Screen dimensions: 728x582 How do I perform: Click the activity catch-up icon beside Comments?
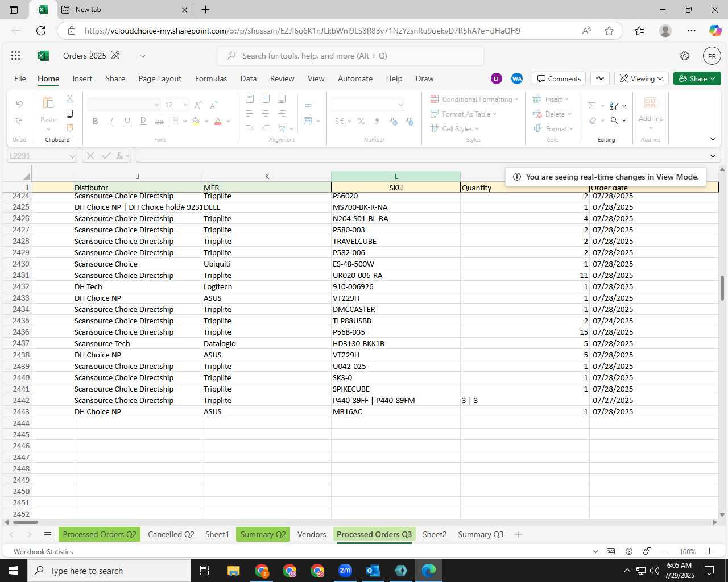point(600,78)
